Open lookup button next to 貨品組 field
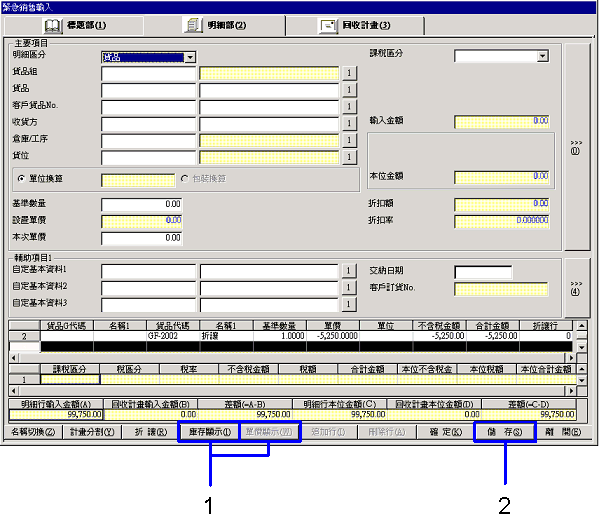Screen dimensions: 599x521 click(x=349, y=73)
